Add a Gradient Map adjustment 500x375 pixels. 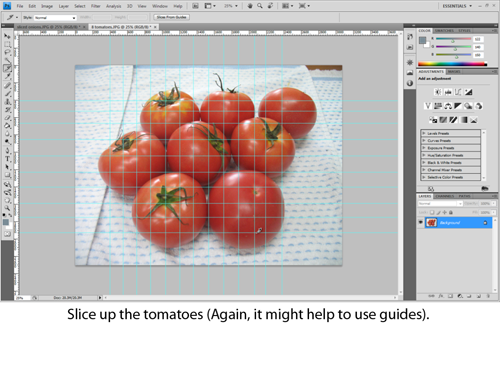(x=464, y=120)
